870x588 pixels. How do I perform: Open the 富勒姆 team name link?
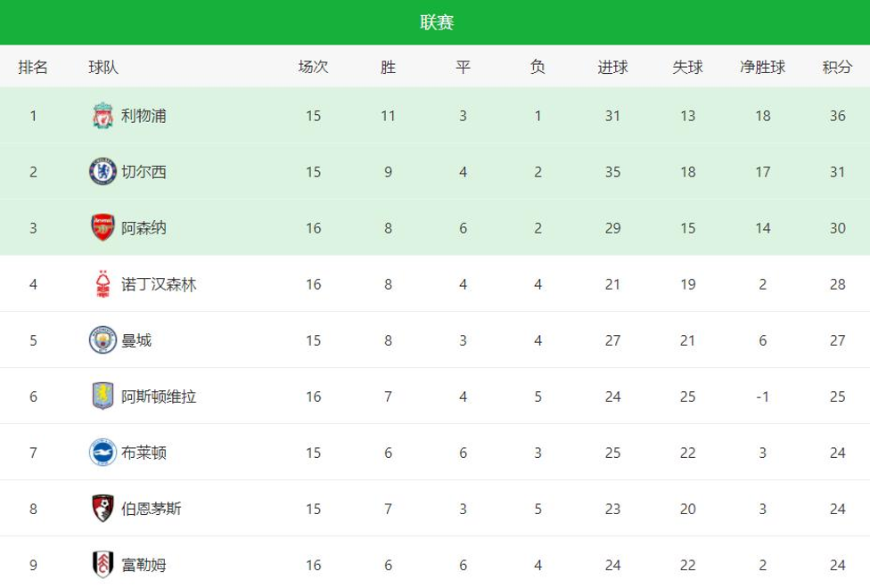[144, 565]
